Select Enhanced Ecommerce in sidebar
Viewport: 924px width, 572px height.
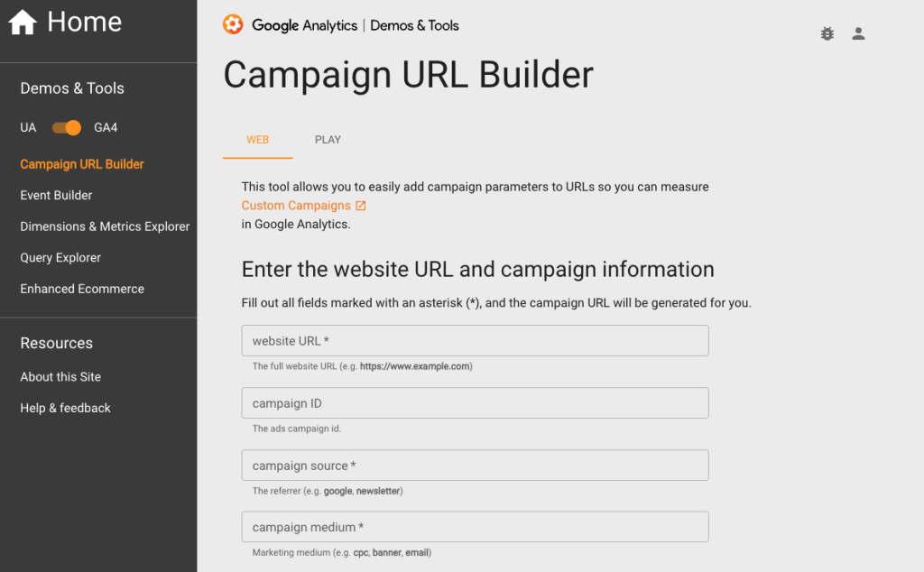pyautogui.click(x=82, y=289)
